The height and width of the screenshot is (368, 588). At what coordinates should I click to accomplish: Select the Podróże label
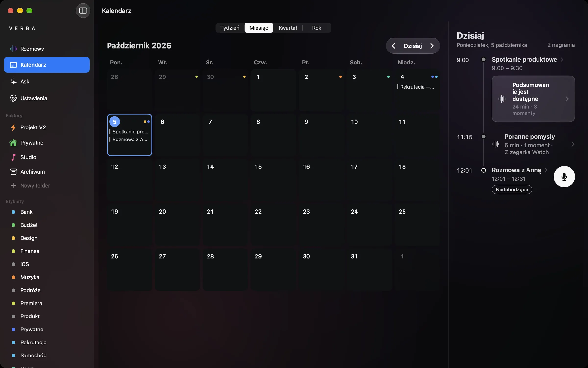(x=30, y=290)
